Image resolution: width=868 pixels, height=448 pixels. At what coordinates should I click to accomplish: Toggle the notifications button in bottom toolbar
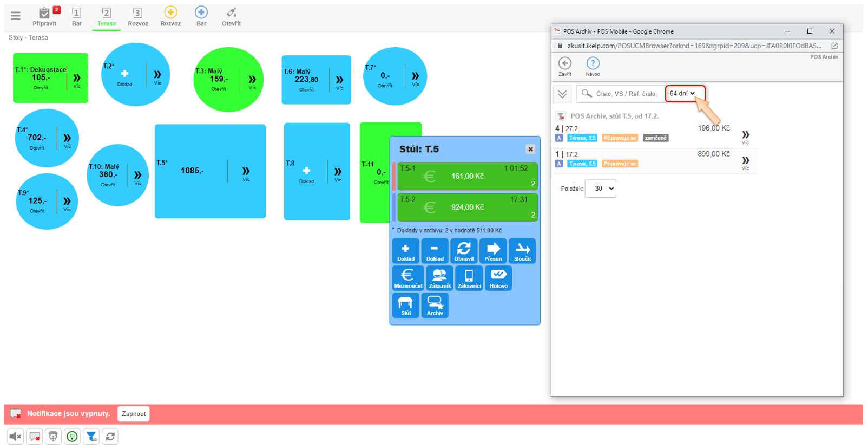tap(35, 437)
